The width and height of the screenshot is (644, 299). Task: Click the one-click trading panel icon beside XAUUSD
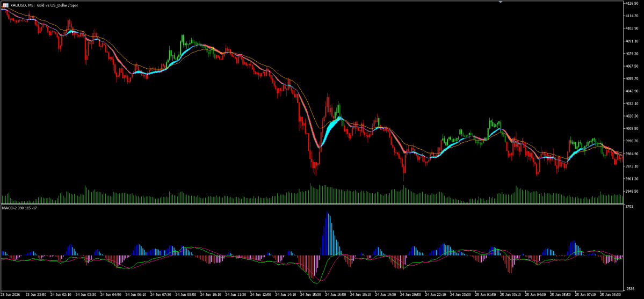coord(5,4)
